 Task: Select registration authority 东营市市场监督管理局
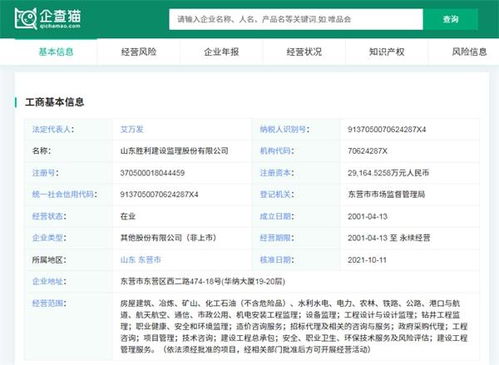pyautogui.click(x=386, y=194)
